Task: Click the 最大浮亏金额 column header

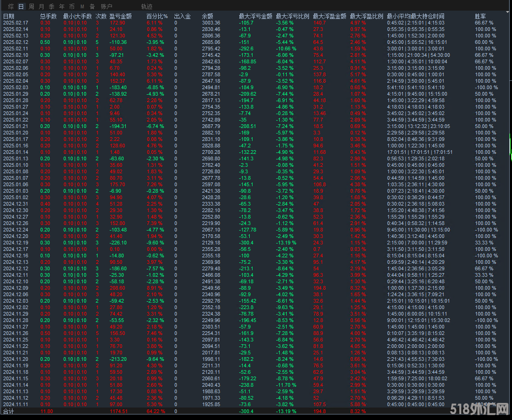Action: point(255,16)
